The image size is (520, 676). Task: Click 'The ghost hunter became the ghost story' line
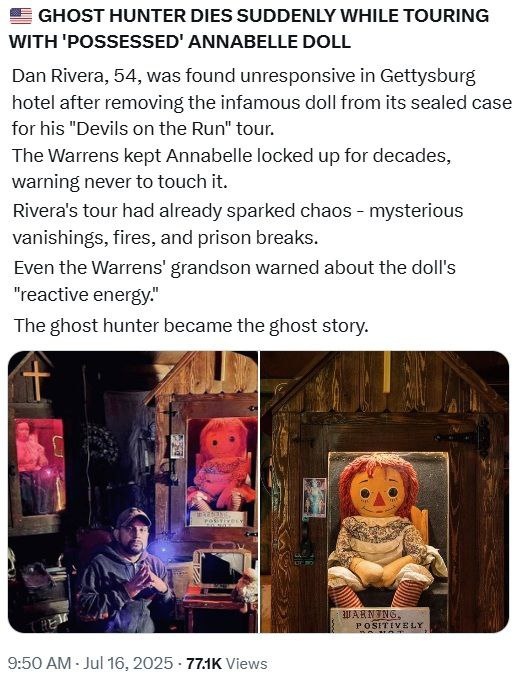click(191, 326)
